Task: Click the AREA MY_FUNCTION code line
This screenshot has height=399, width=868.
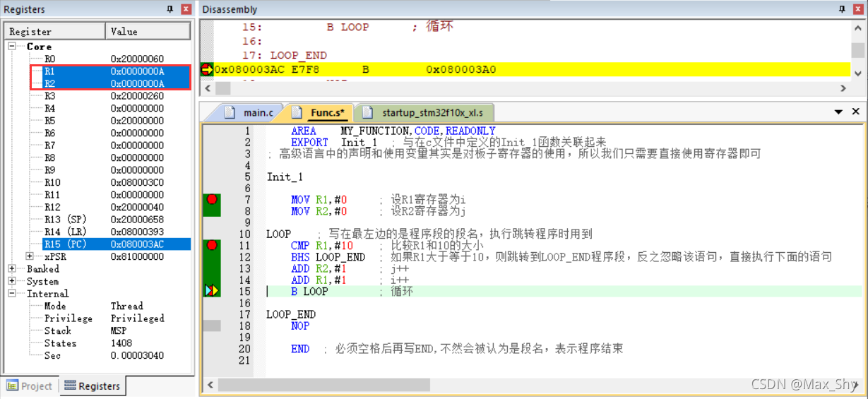Action: [x=393, y=131]
